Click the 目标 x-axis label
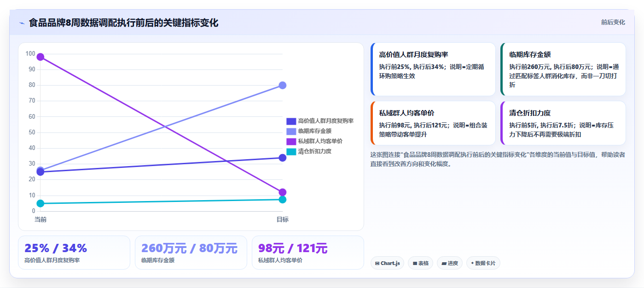This screenshot has width=644, height=288. (x=283, y=219)
